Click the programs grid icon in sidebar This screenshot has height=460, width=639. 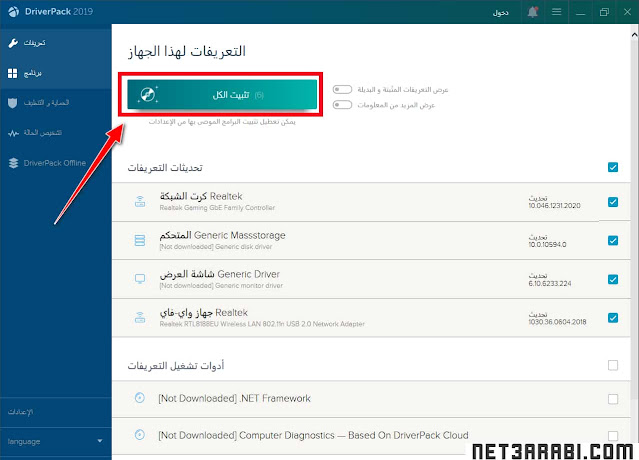[x=13, y=73]
